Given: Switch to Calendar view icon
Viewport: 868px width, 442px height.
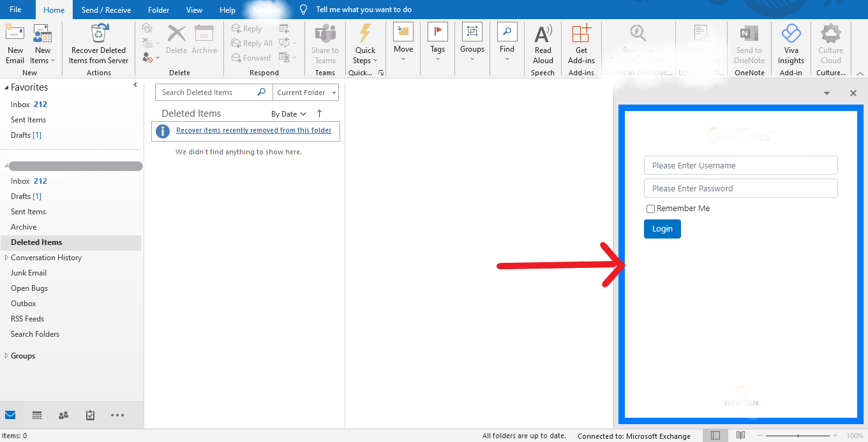Looking at the screenshot, I should pyautogui.click(x=37, y=415).
